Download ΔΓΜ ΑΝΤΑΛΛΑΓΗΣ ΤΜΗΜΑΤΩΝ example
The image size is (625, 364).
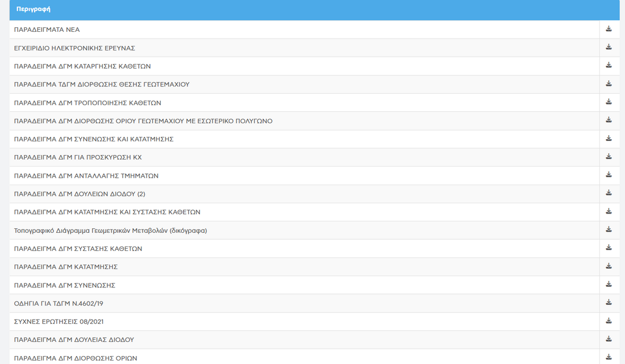(x=609, y=175)
